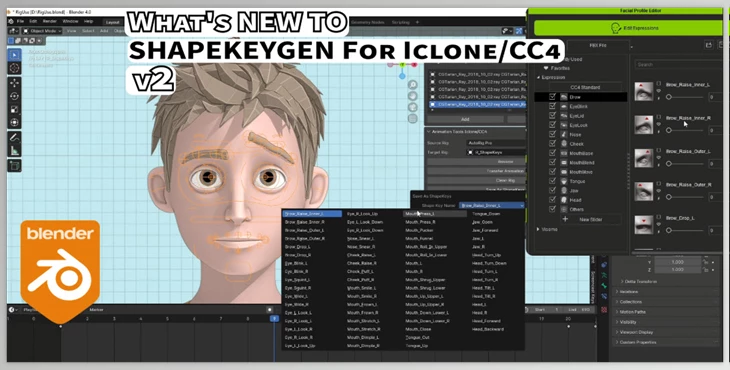
Task: Uncheck the EyeBlink expression checkbox
Action: (552, 106)
